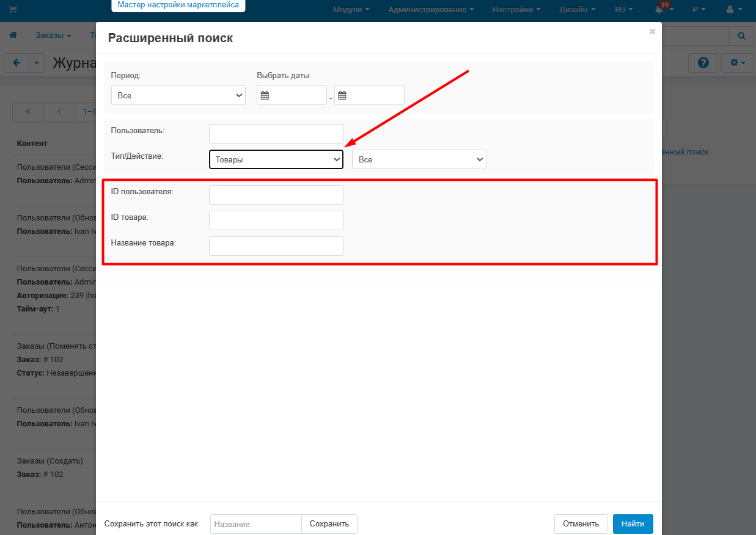756x535 pixels.
Task: Click the back arrow icon button
Action: (x=17, y=63)
